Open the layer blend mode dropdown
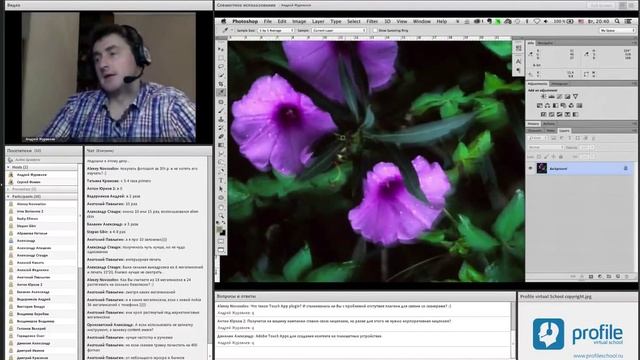The width and height of the screenshot is (640, 360). tap(545, 147)
